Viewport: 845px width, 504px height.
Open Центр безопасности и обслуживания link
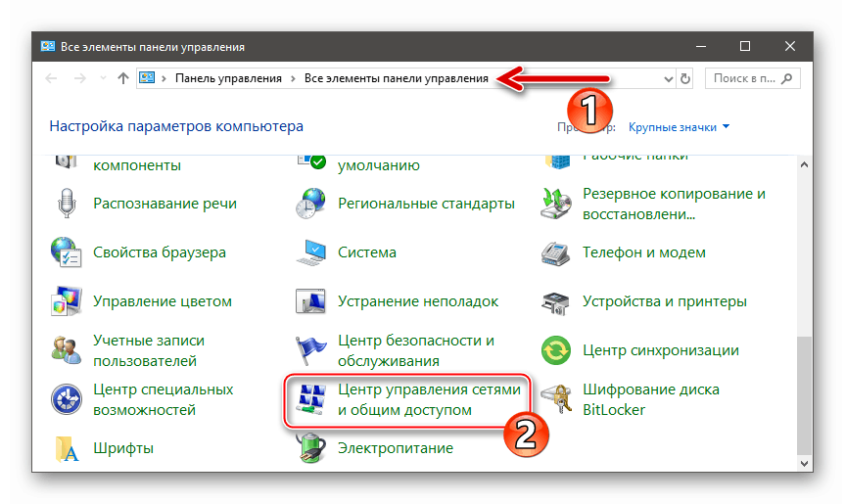click(416, 350)
